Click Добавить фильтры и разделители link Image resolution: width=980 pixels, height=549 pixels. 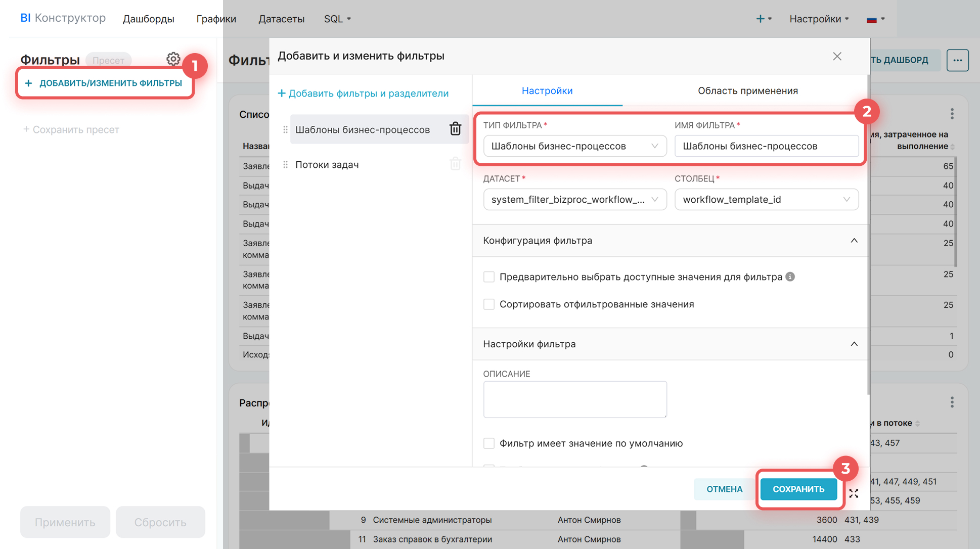[x=364, y=94]
